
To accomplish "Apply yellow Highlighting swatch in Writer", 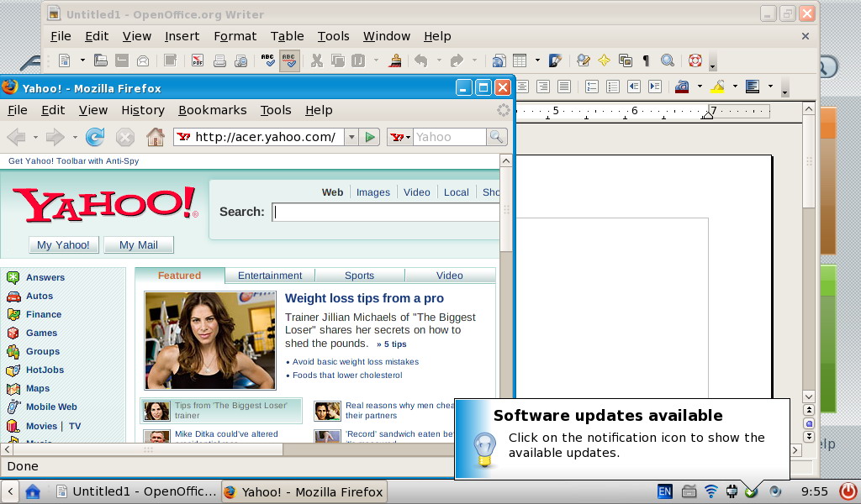I will coord(717,87).
